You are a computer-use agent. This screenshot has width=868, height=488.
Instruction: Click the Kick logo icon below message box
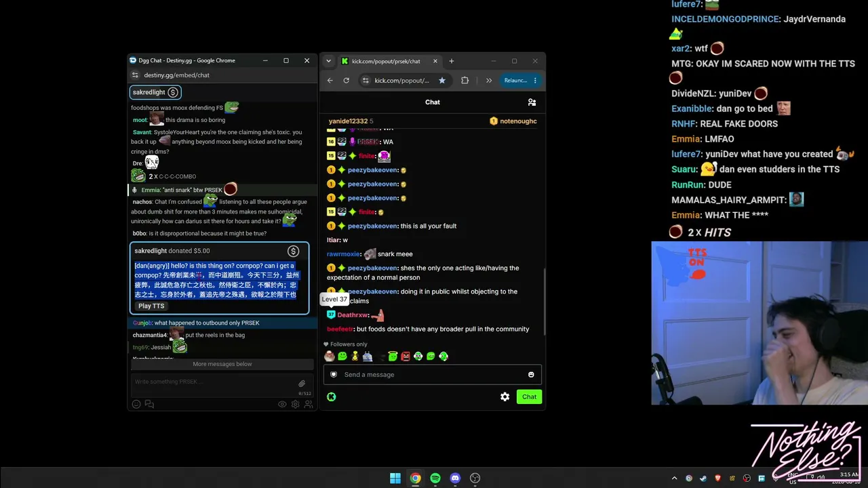[331, 396]
